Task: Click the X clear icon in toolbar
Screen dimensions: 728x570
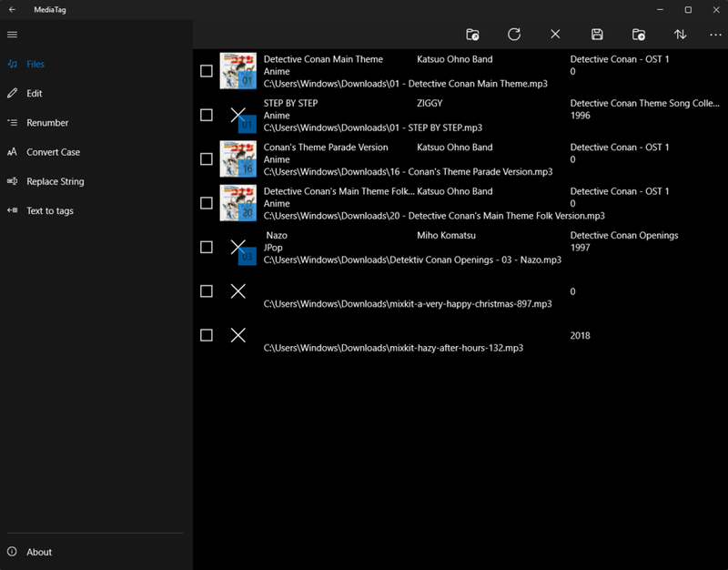Action: point(555,35)
